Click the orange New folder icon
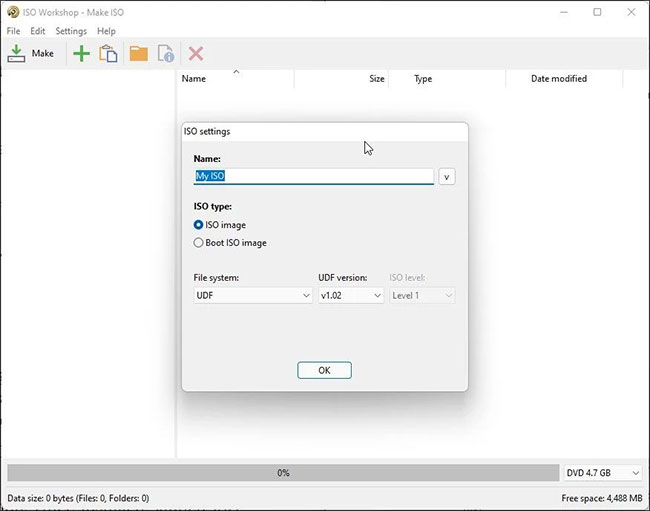The image size is (650, 511). click(138, 53)
